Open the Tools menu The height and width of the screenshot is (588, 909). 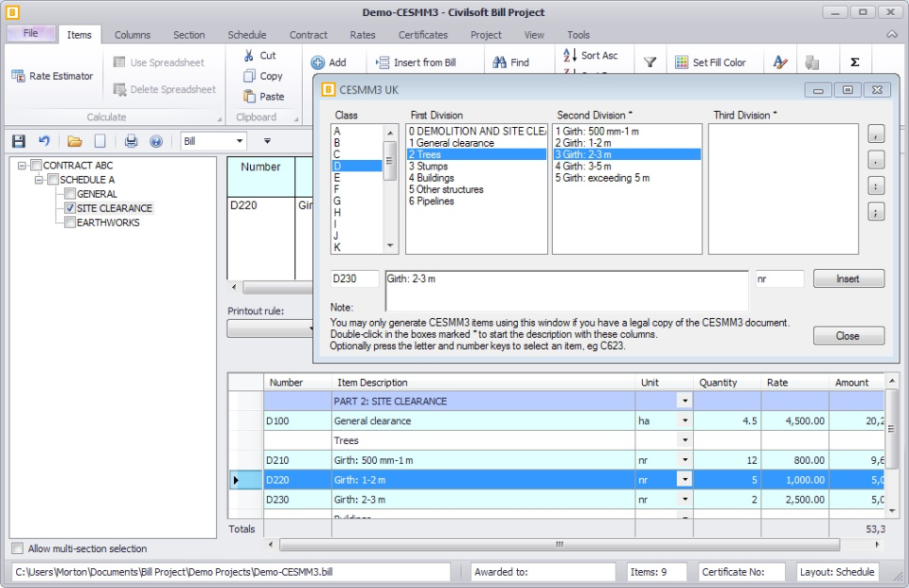click(579, 35)
